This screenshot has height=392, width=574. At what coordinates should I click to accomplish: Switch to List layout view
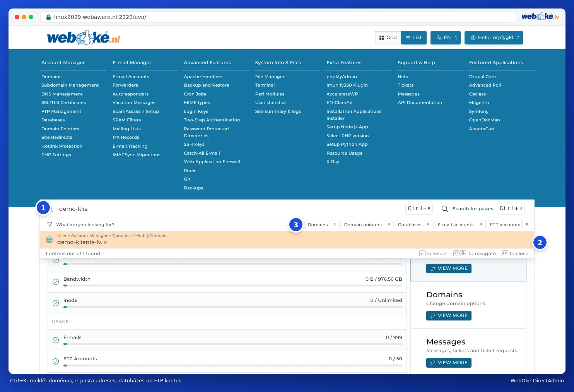(413, 37)
